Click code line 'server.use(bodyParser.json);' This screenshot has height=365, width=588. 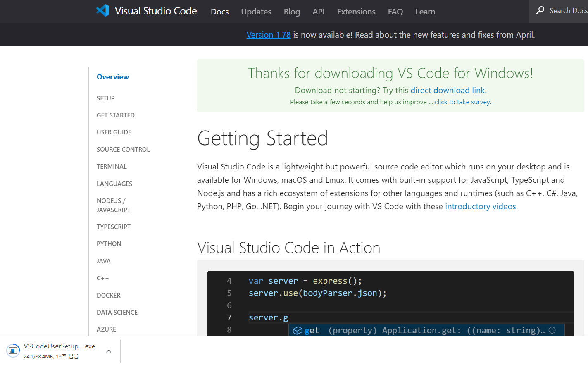point(317,293)
